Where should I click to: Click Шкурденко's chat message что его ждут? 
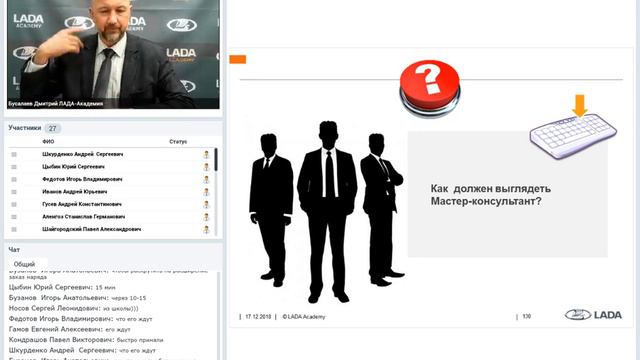[82, 350]
